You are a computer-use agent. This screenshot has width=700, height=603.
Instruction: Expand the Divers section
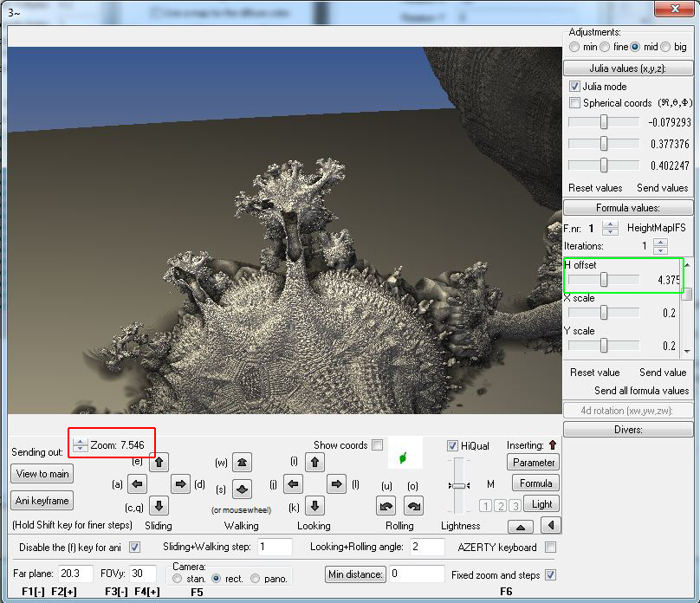(x=628, y=430)
